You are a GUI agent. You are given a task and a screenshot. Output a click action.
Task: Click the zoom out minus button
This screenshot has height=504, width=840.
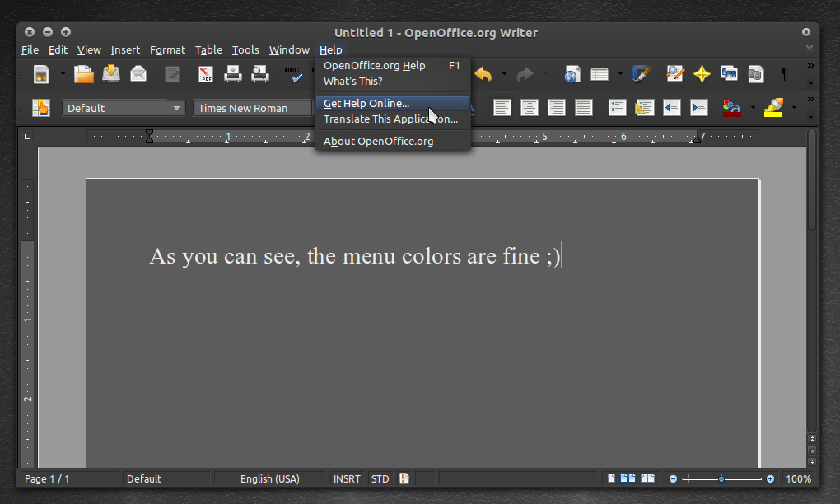(673, 478)
